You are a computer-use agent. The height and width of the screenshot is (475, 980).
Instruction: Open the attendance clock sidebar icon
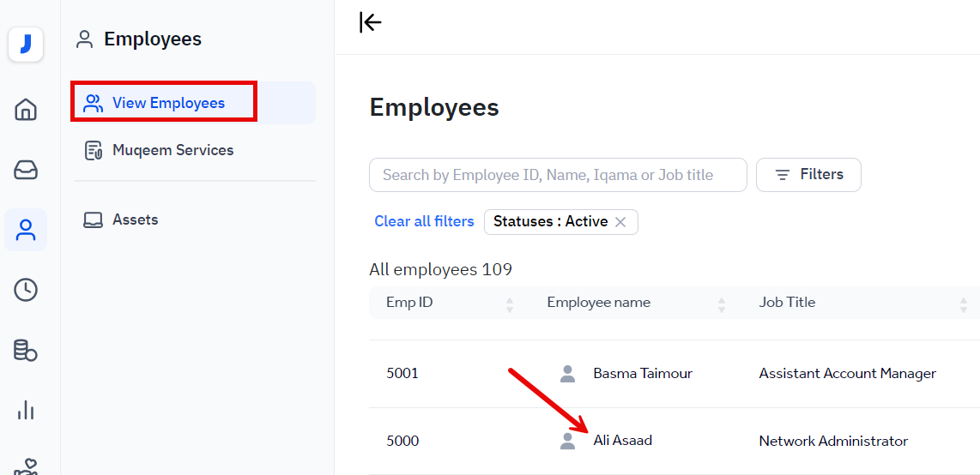[x=26, y=290]
